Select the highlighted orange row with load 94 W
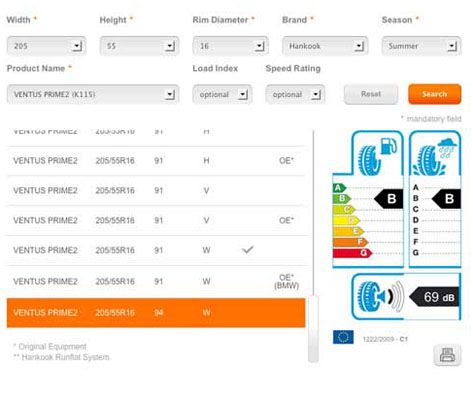Screen dimensions: 473x400 (x=156, y=313)
